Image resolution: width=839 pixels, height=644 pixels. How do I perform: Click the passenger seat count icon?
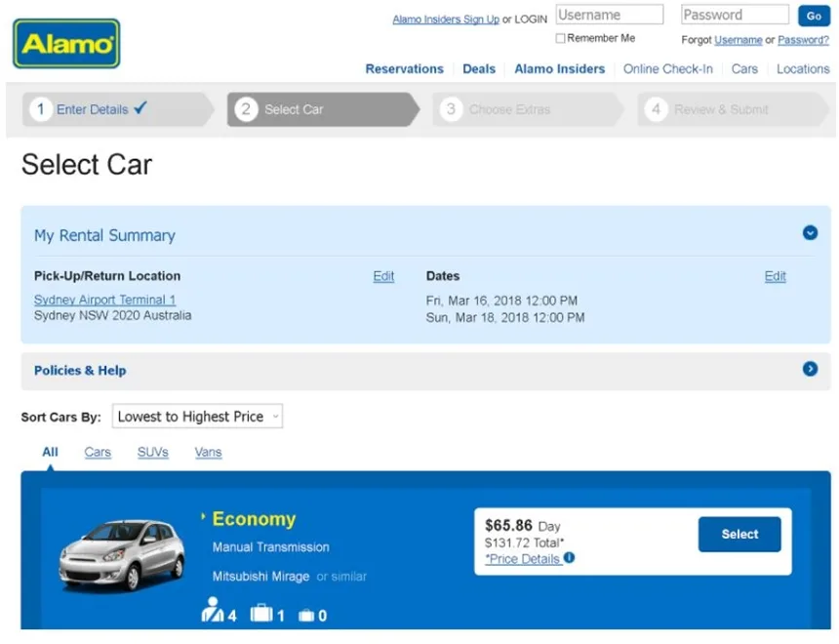213,612
